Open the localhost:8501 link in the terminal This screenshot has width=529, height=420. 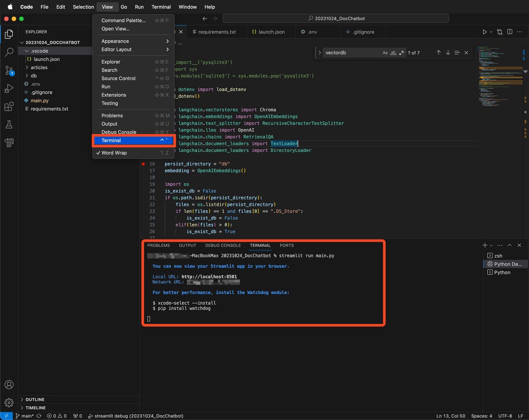pos(209,277)
